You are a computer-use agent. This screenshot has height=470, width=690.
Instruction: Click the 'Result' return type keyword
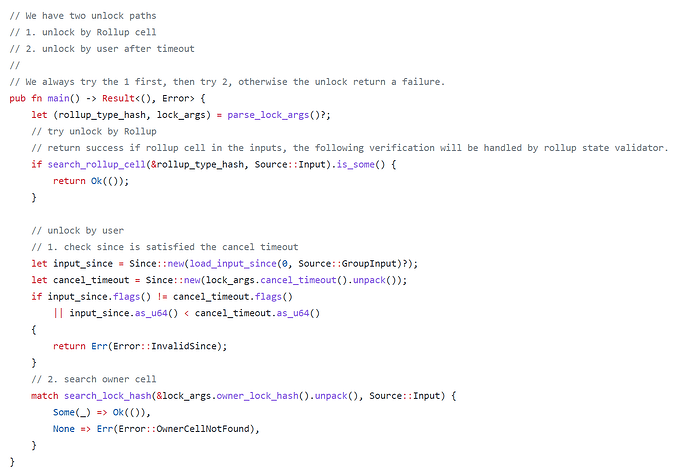click(x=118, y=98)
